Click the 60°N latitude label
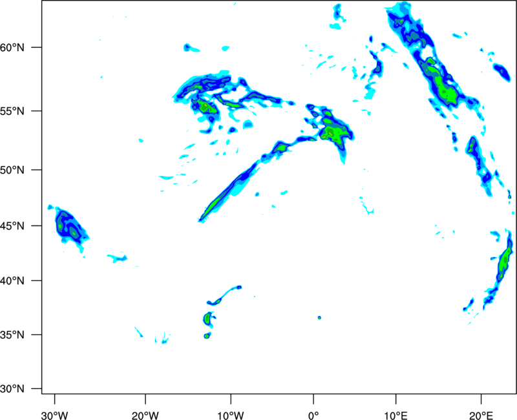This screenshot has height=420, width=517. pyautogui.click(x=12, y=47)
